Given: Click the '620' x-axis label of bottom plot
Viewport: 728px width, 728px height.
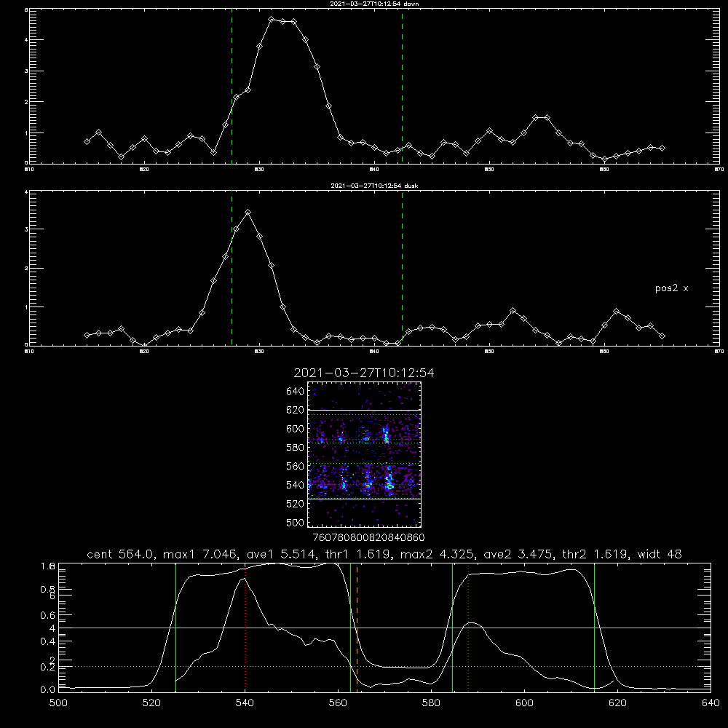Looking at the screenshot, I should pyautogui.click(x=617, y=703).
